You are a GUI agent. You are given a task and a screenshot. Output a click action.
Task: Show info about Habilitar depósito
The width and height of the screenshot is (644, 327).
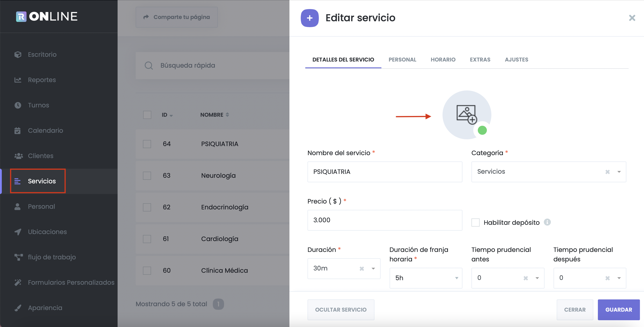(x=547, y=222)
